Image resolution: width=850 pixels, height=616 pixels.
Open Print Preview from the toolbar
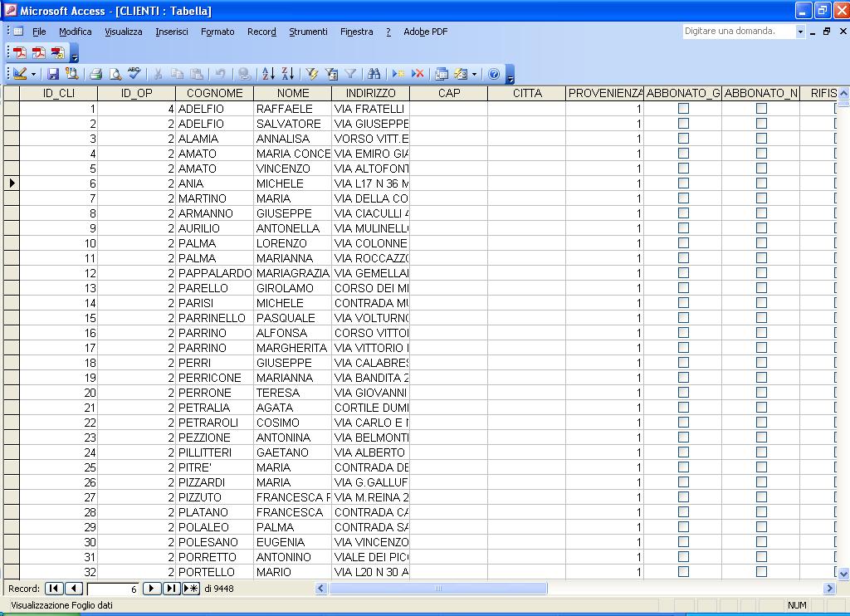tap(115, 74)
